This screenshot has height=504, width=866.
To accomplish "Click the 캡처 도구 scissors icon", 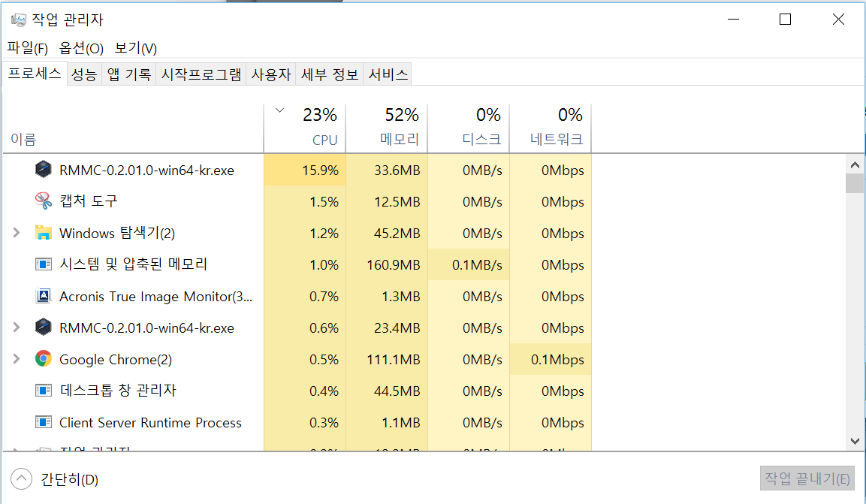I will [x=44, y=201].
